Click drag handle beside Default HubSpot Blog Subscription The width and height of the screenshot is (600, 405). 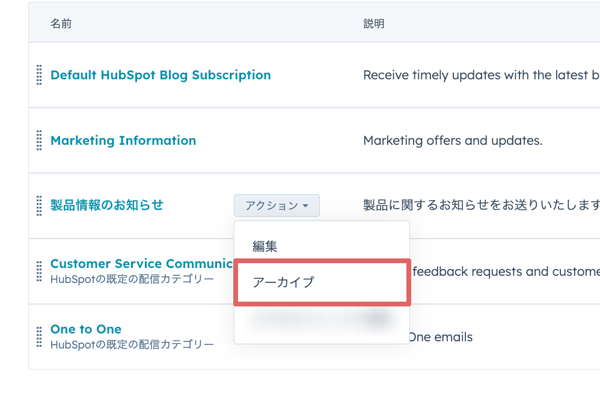pyautogui.click(x=39, y=75)
